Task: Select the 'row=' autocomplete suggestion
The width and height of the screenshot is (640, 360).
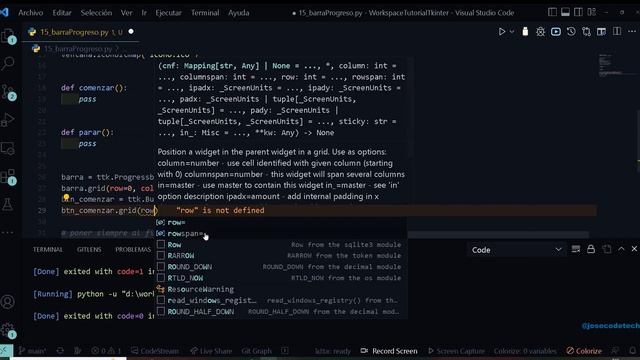Action: pos(281,222)
